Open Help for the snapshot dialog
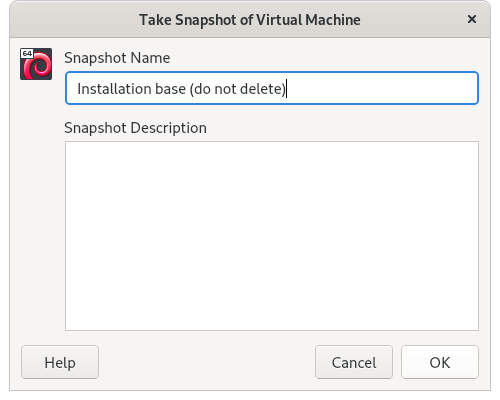 click(x=60, y=362)
